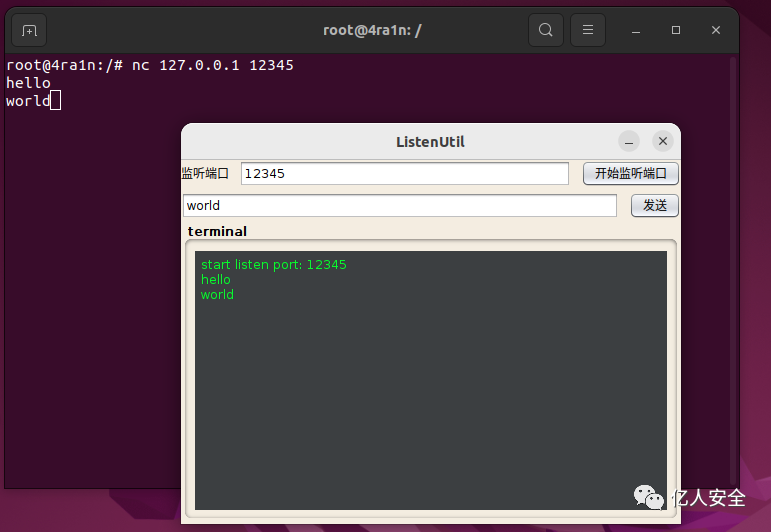Select the 监听端口 label
The width and height of the screenshot is (771, 532).
[x=205, y=174]
